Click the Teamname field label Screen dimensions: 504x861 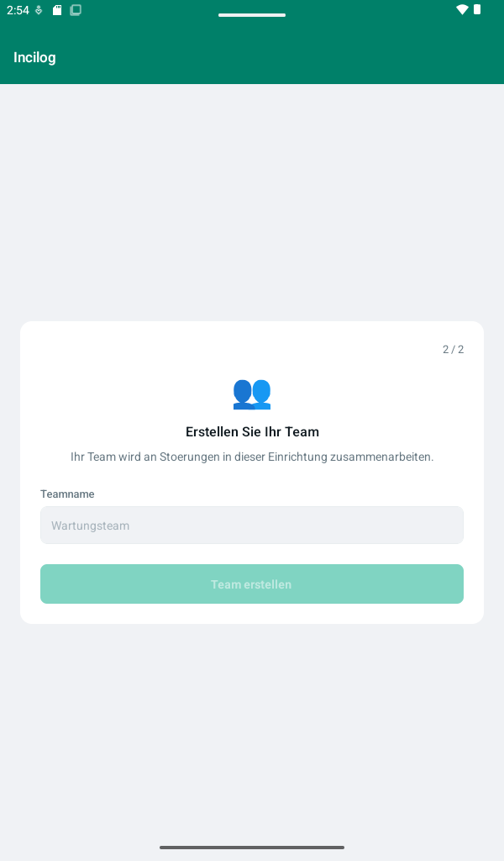pyautogui.click(x=67, y=494)
